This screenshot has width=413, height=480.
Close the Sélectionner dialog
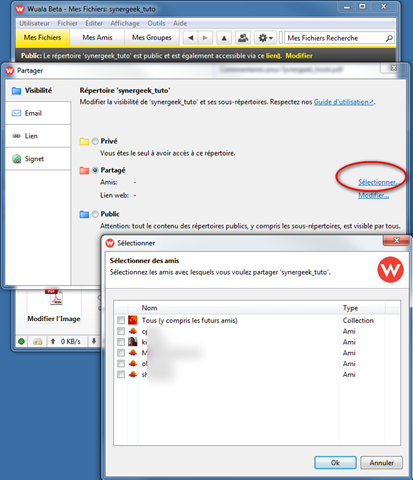[397, 240]
